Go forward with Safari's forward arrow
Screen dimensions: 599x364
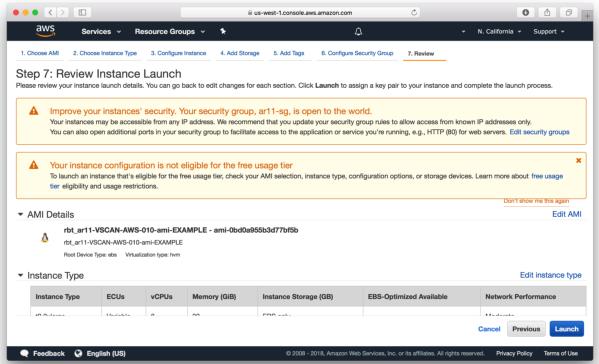62,13
